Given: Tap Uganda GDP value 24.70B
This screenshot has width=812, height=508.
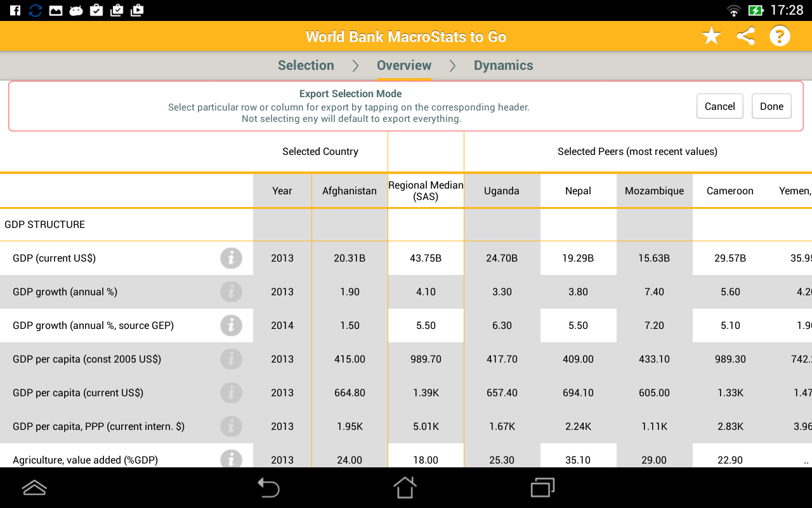Looking at the screenshot, I should tap(502, 258).
